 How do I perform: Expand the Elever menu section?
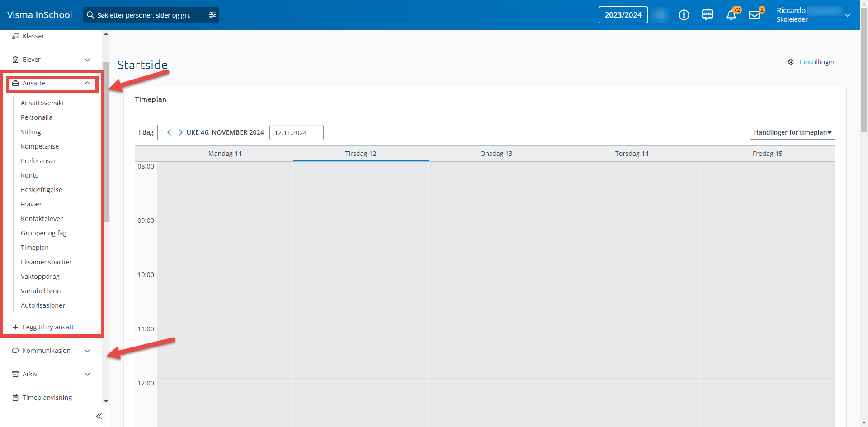[x=87, y=60]
